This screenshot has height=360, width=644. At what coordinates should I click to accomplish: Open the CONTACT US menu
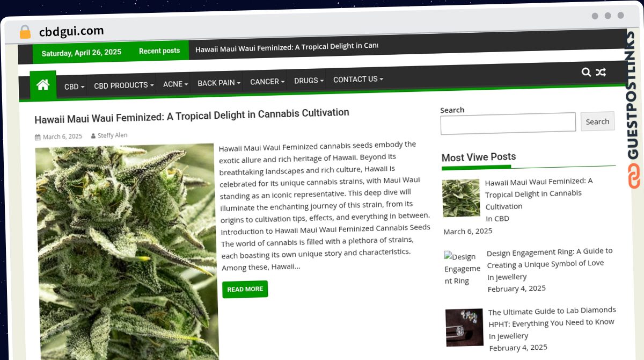[358, 80]
